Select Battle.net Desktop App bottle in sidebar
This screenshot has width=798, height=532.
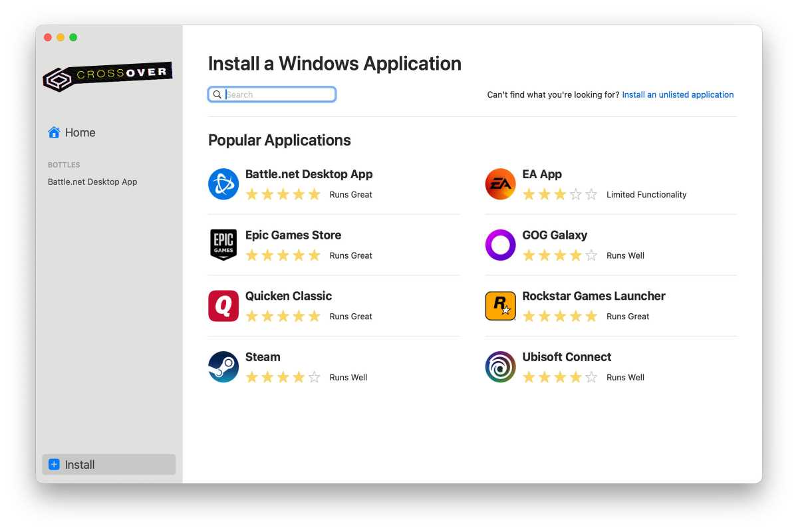pos(92,182)
